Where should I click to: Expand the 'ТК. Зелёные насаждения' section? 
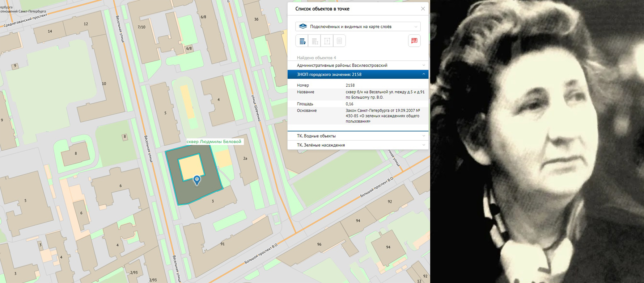tap(358, 145)
